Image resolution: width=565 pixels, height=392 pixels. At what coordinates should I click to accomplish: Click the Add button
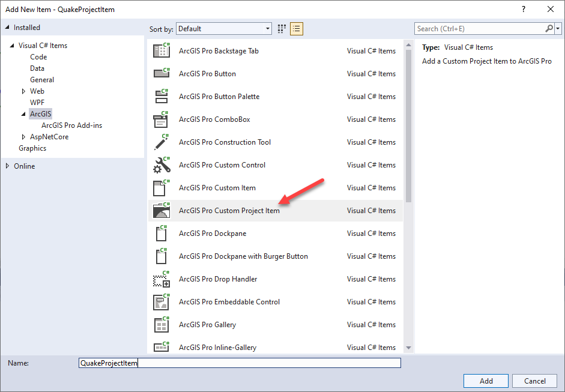[x=485, y=381]
